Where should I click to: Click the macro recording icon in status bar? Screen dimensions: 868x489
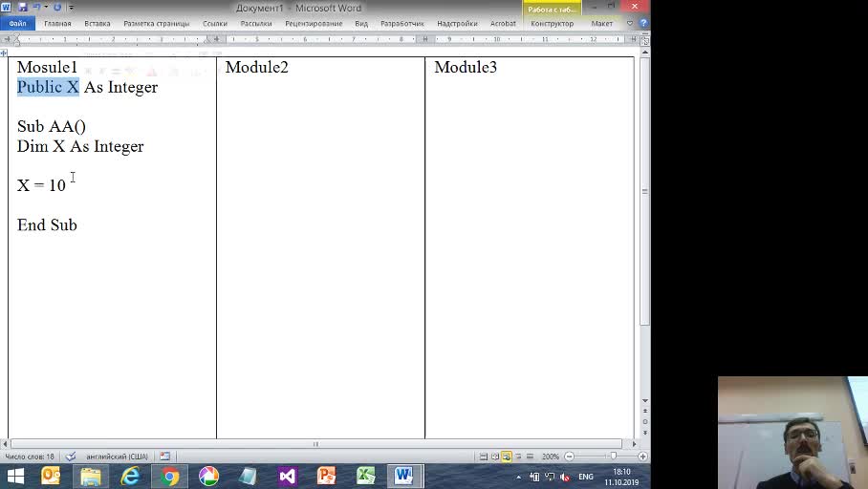coord(165,457)
